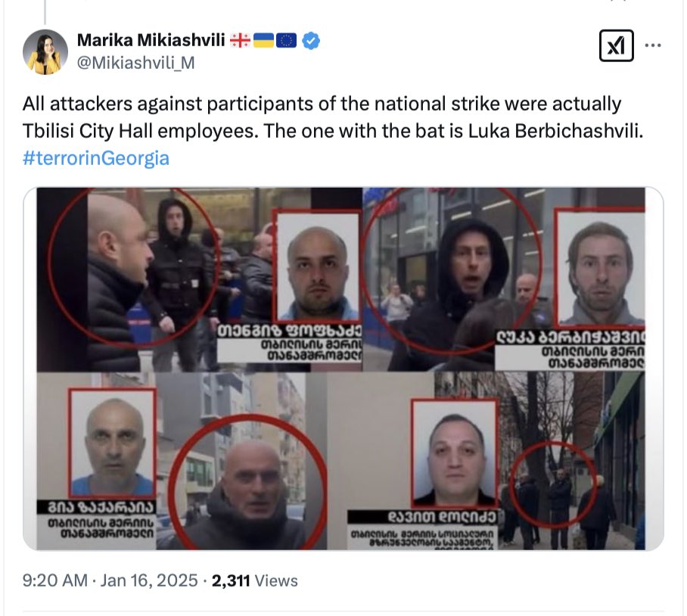
Task: Click the ID portrait in the bottom-left panel
Action: coord(113,443)
